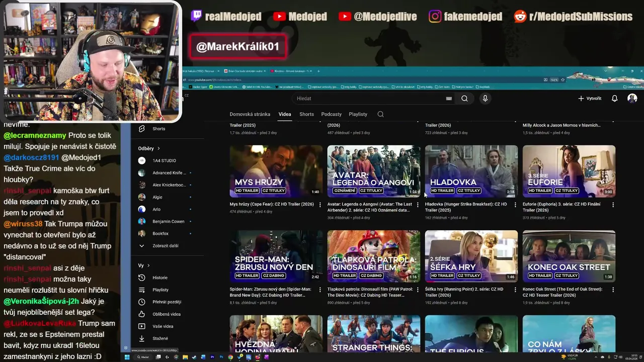Open the Benjamin Cowen subscription channel

(168, 221)
